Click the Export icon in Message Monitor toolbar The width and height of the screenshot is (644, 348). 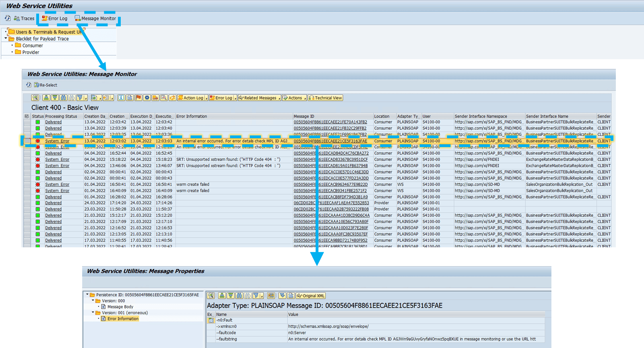(x=94, y=98)
